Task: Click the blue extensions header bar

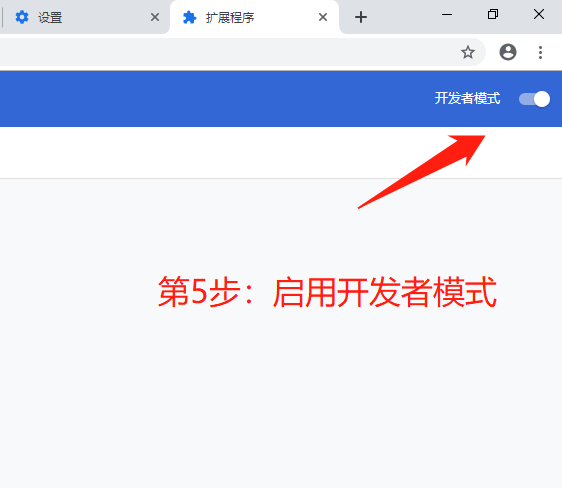Action: pos(215,99)
